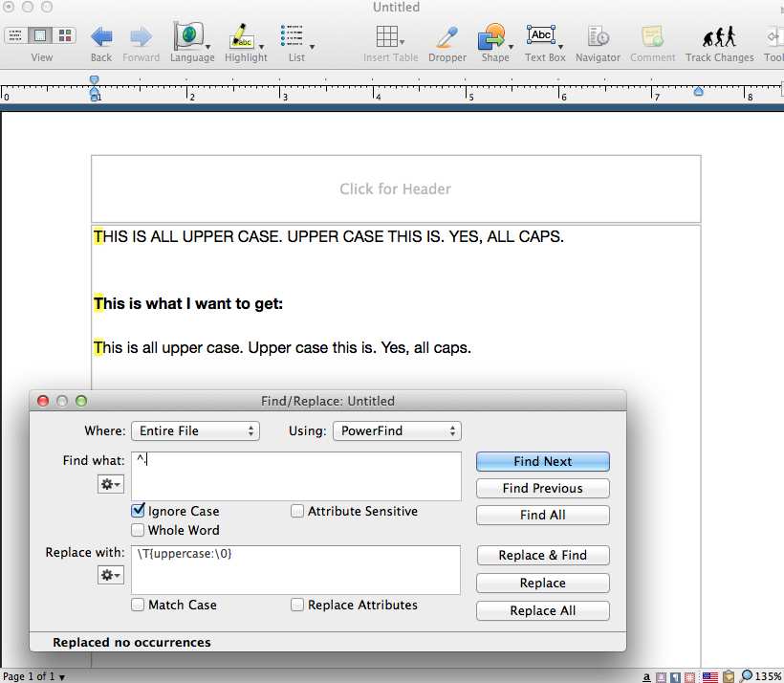Viewport: 784px width, 683px height.
Task: Open the Using dropdown showing PowerFind
Action: [397, 431]
